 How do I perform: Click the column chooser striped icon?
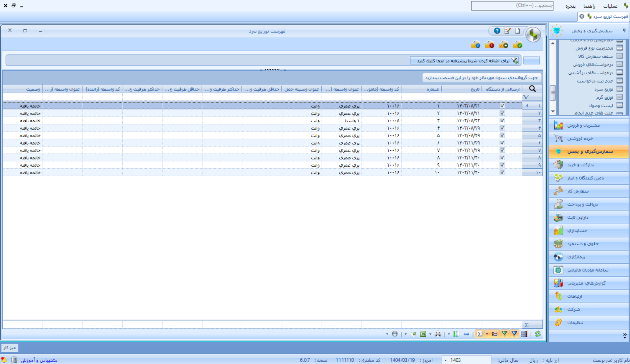[x=456, y=334]
